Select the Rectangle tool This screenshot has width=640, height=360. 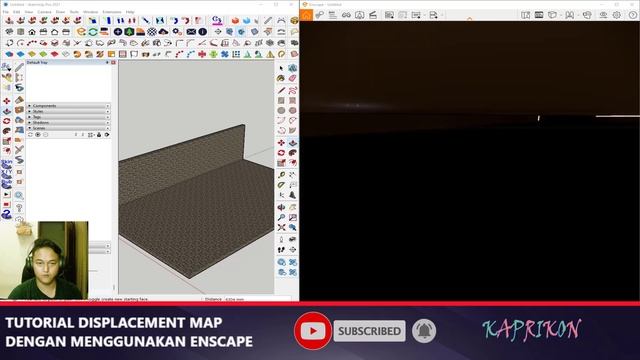[281, 100]
